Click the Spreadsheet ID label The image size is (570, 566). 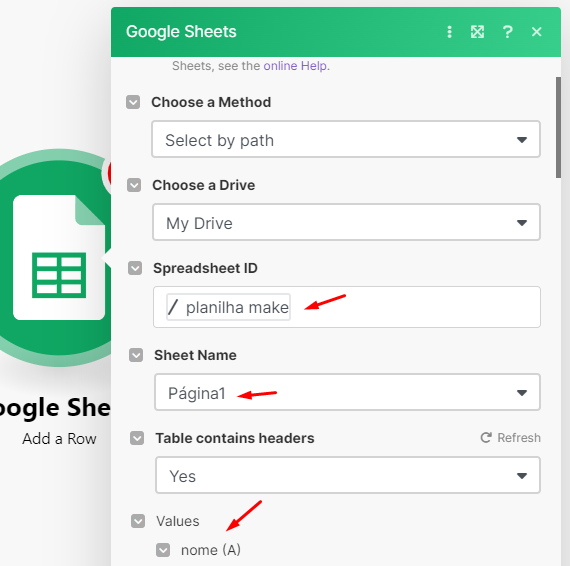click(205, 268)
